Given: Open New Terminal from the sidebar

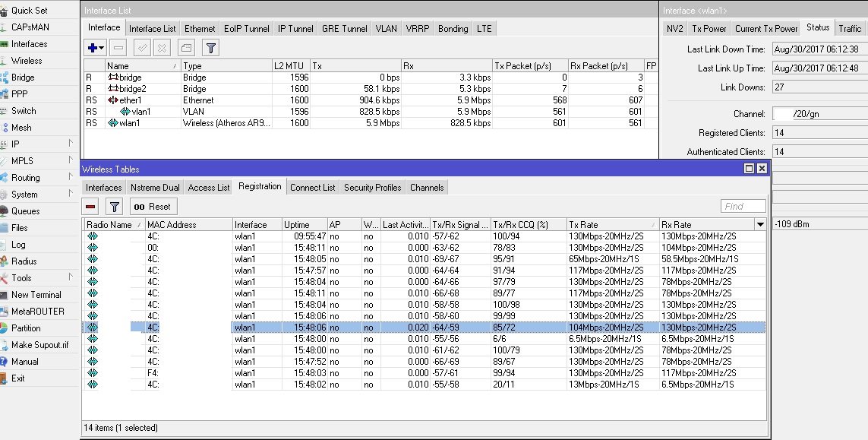Looking at the screenshot, I should click(x=36, y=294).
